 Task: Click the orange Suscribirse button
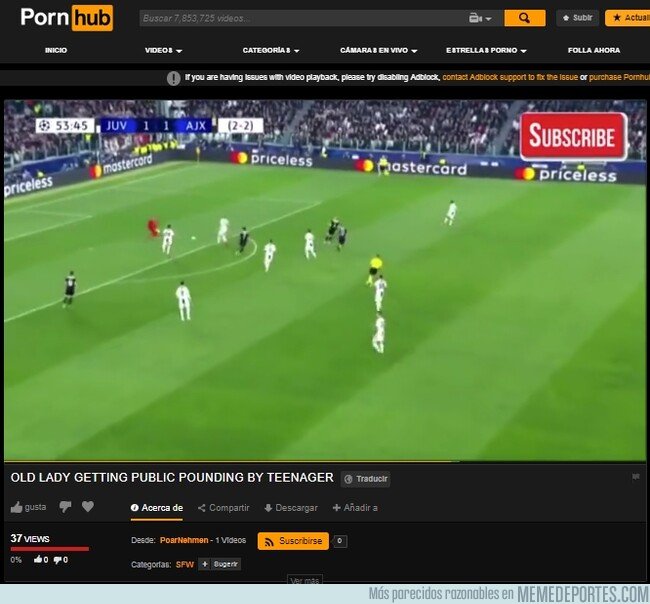(x=293, y=541)
